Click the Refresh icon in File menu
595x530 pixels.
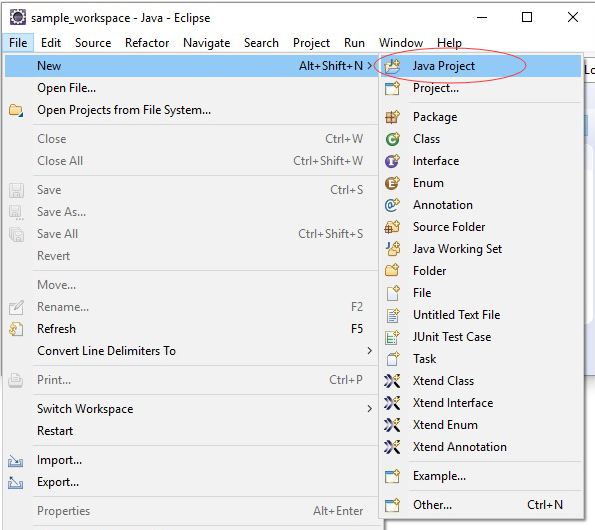[x=16, y=329]
